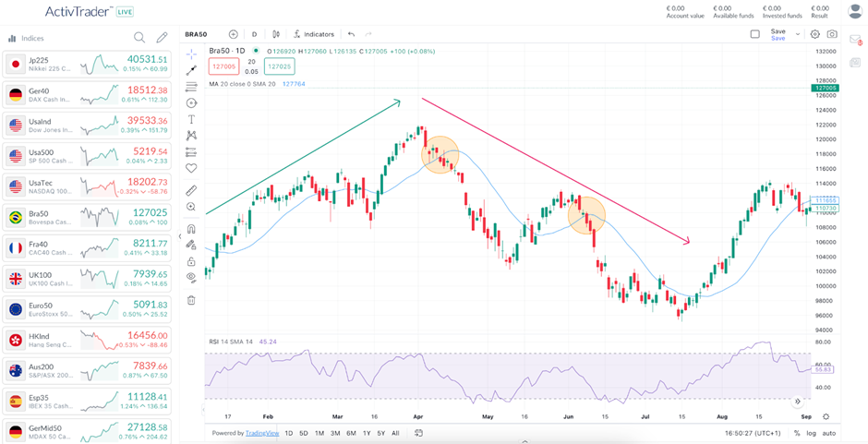Pick the ruler measure tool
Viewport: 868px width, 444px height.
point(191,190)
